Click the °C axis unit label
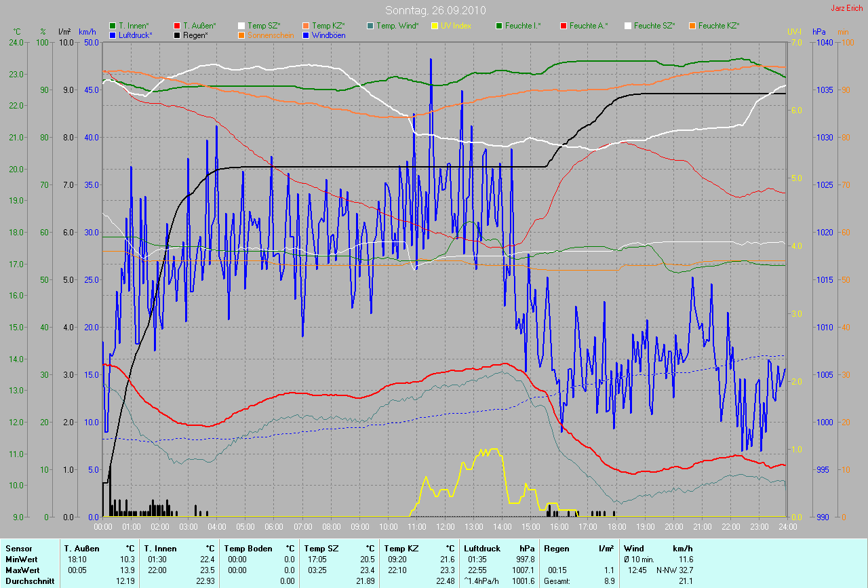Screen dimensions: 868x588 18,31
